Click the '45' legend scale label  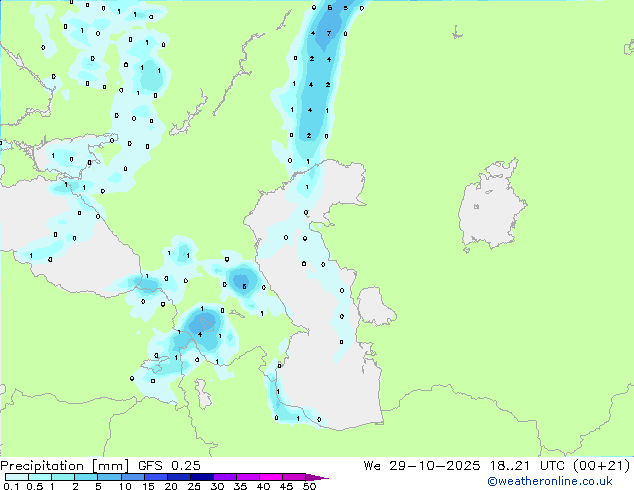(286, 486)
